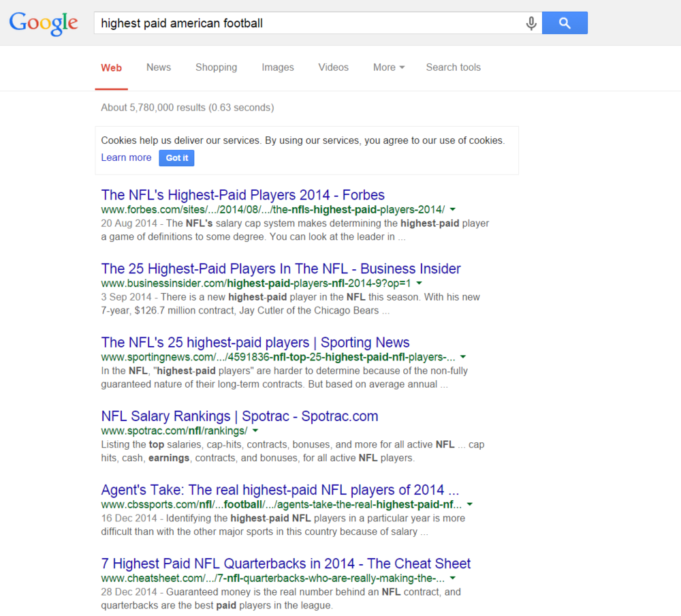The image size is (681, 616).
Task: Open the Images tab
Action: point(278,67)
